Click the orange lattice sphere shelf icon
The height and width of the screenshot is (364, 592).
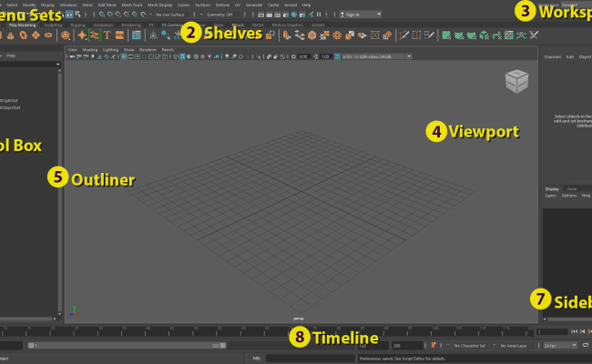(387, 35)
